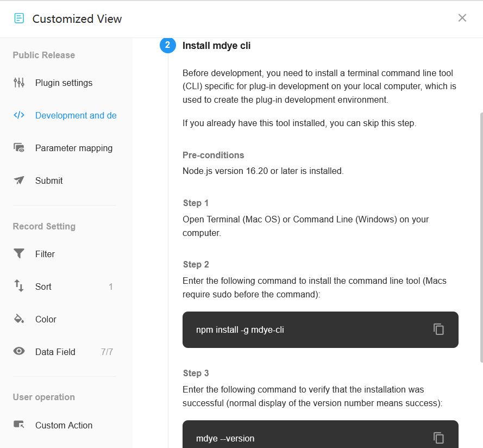The image size is (483, 448).
Task: Close the Customized View dialog
Action: (462, 18)
